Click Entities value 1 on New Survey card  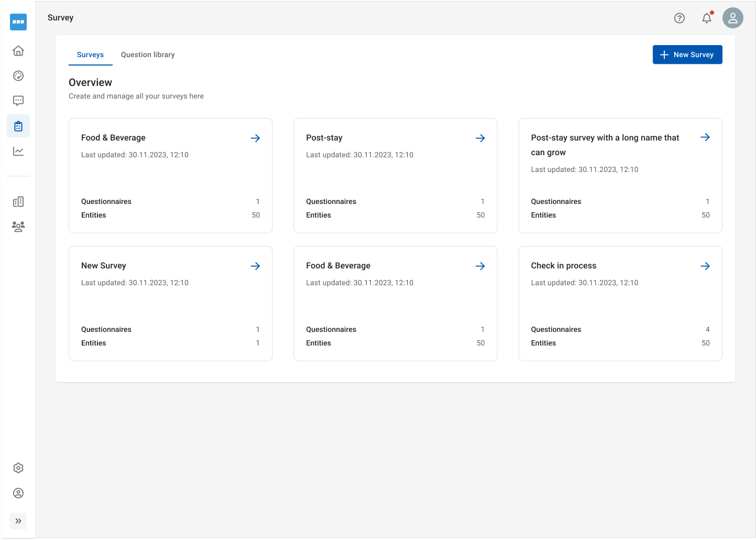258,343
